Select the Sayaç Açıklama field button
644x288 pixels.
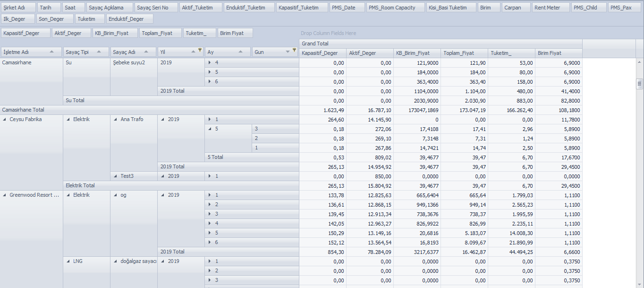coord(110,8)
